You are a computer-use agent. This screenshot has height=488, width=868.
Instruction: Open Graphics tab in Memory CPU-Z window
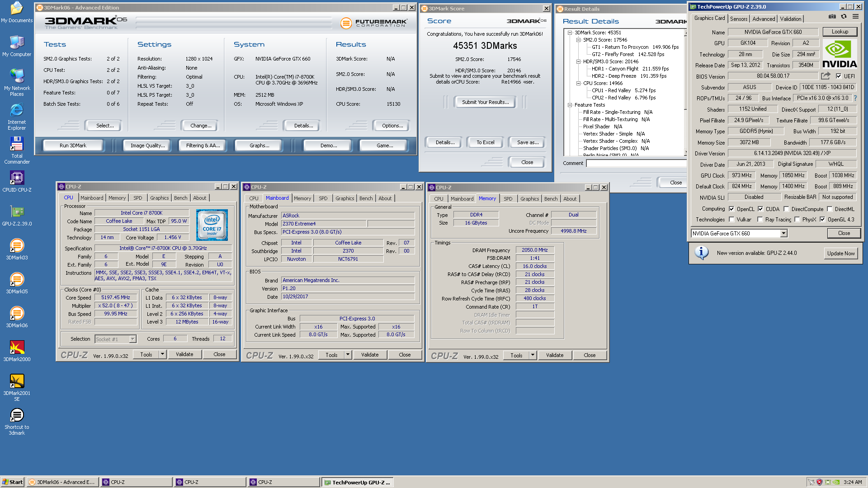(529, 199)
